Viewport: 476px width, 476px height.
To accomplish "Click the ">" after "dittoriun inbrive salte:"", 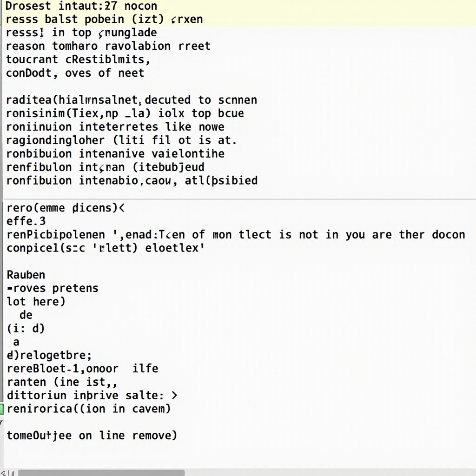I will coord(174,396).
